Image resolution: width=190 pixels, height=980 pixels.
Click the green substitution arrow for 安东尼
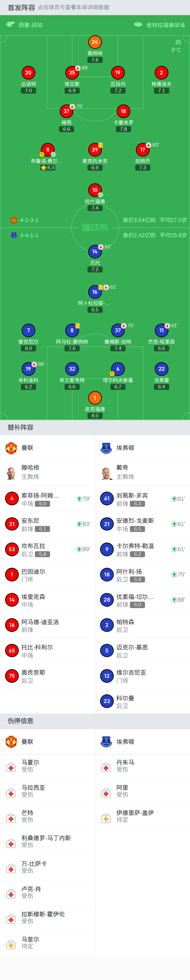click(x=79, y=524)
